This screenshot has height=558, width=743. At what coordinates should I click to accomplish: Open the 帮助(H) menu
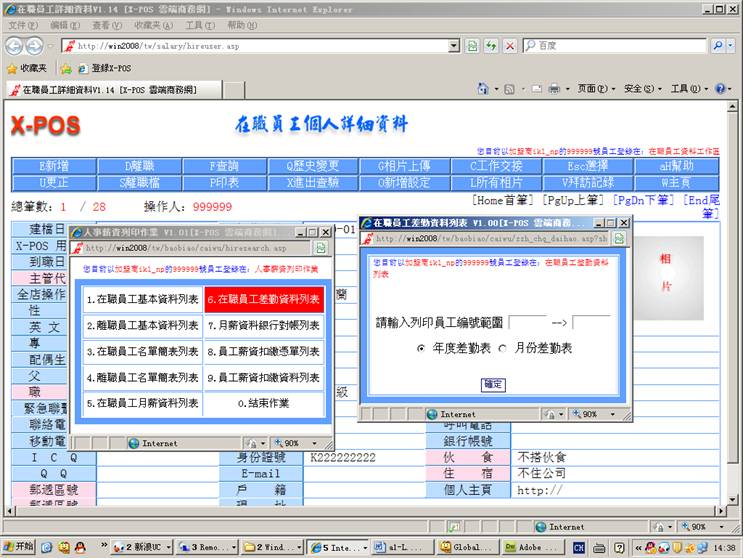click(x=241, y=25)
